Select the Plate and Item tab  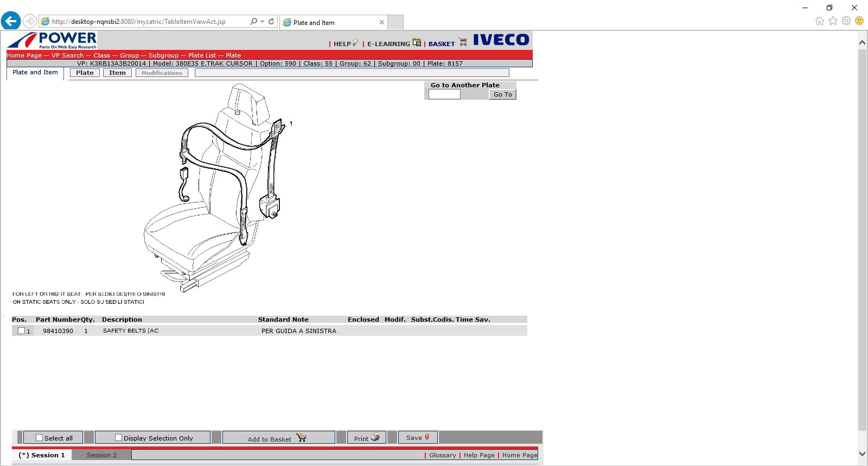coord(35,72)
